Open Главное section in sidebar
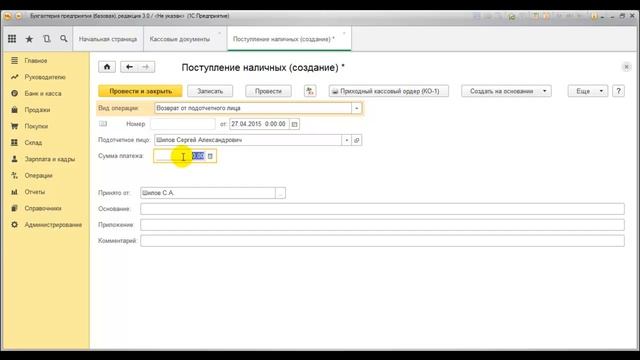 pyautogui.click(x=36, y=60)
